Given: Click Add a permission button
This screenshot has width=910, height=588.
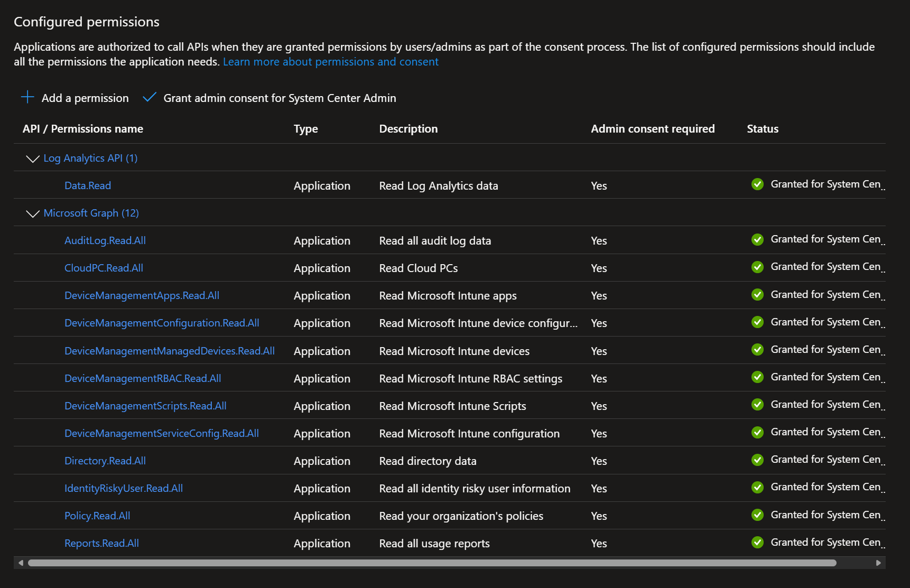Looking at the screenshot, I should click(x=75, y=98).
